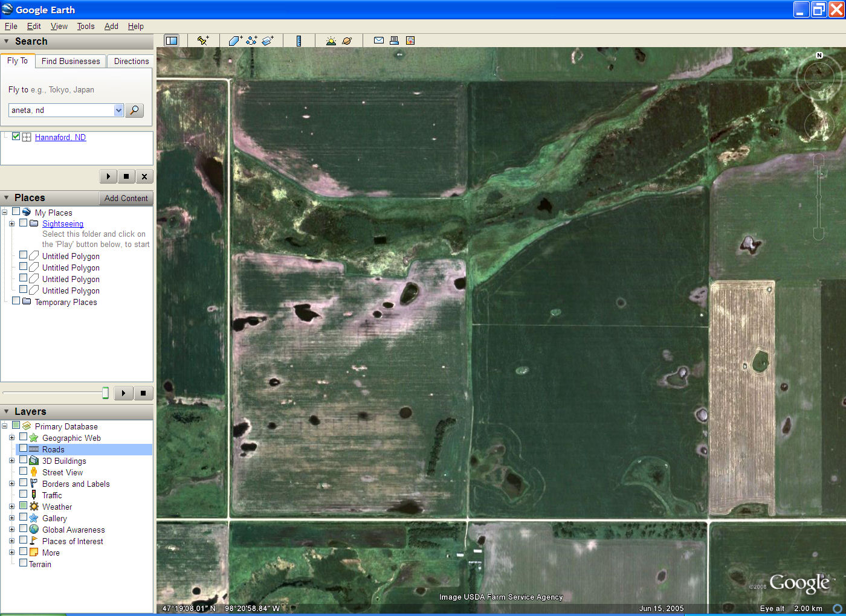The width and height of the screenshot is (846, 616).
Task: Click the Street View camera icon
Action: [34, 472]
